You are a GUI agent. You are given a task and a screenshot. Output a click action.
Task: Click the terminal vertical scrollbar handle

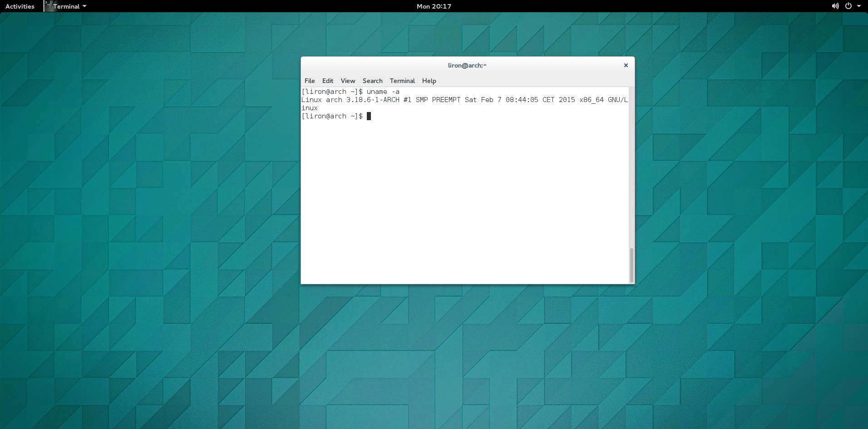(x=631, y=265)
